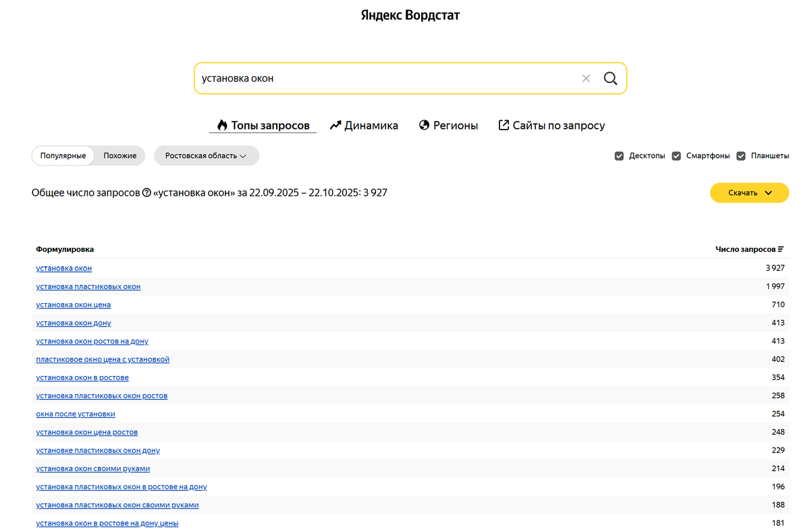The width and height of the screenshot is (810, 532).
Task: Open query установка окон дону
Action: point(74,323)
